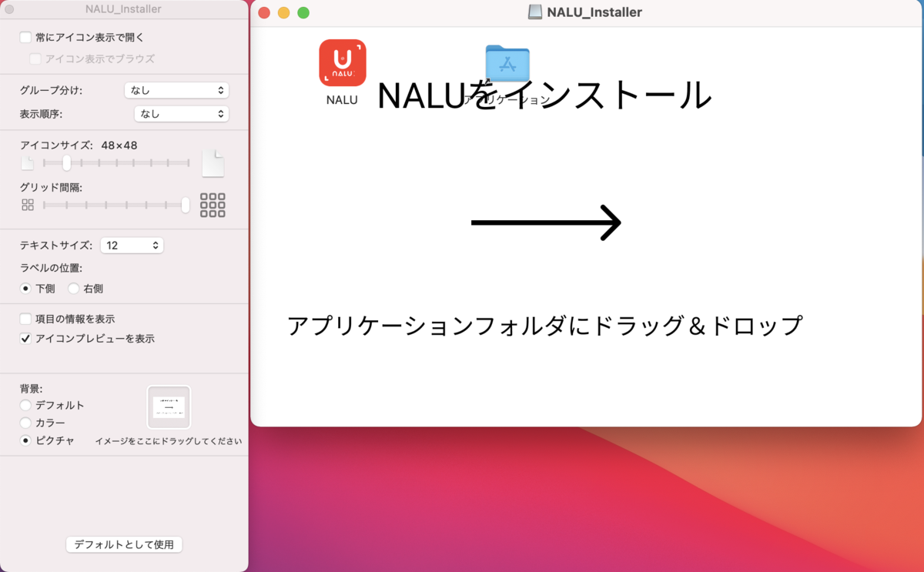The height and width of the screenshot is (572, 924).
Task: Minimize the NALU_Installer Finder window
Action: 283,12
